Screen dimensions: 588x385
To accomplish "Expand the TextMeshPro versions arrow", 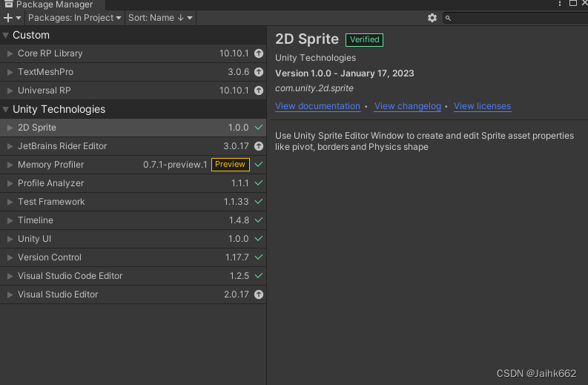I will [10, 72].
